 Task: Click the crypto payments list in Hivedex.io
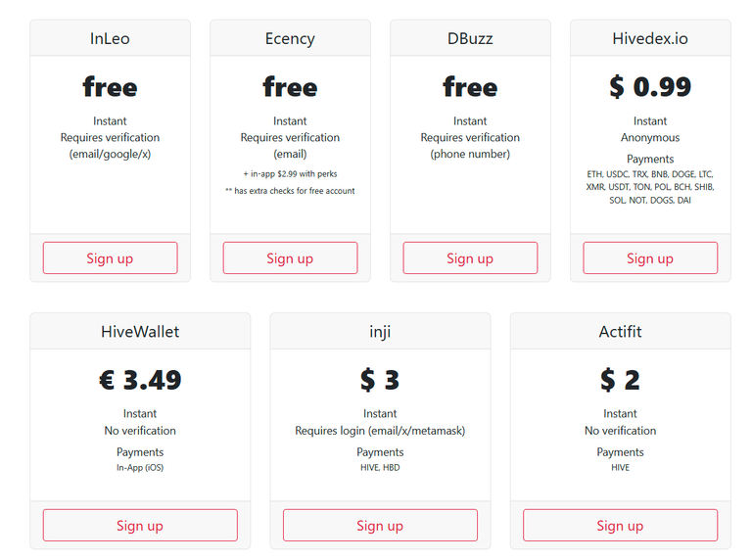pyautogui.click(x=650, y=187)
